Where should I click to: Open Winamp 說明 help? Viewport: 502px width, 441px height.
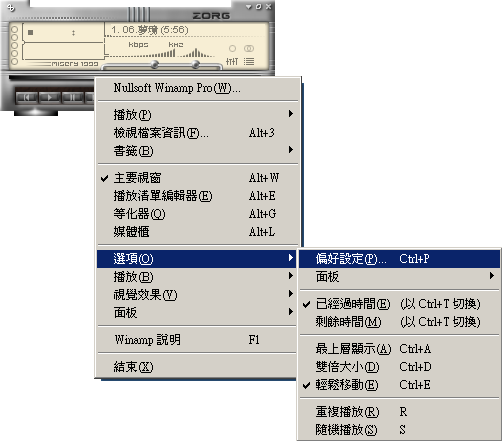click(197, 340)
